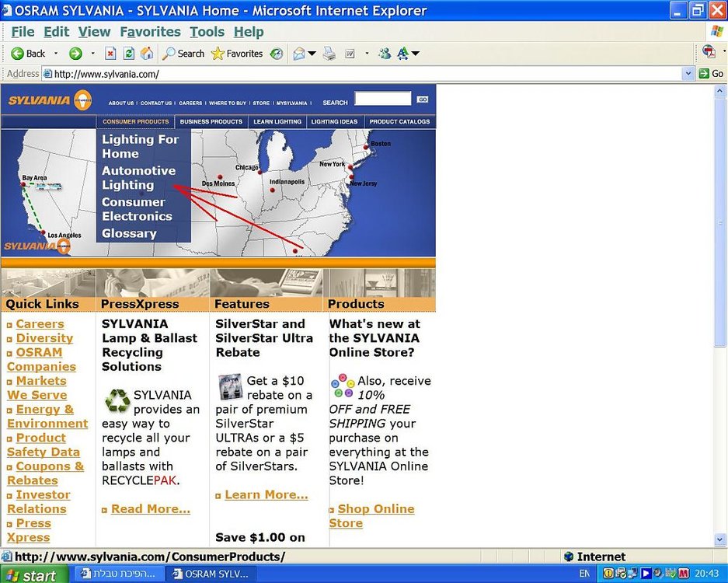This screenshot has height=583, width=728.
Task: Open the Favorites menu
Action: pyautogui.click(x=150, y=32)
